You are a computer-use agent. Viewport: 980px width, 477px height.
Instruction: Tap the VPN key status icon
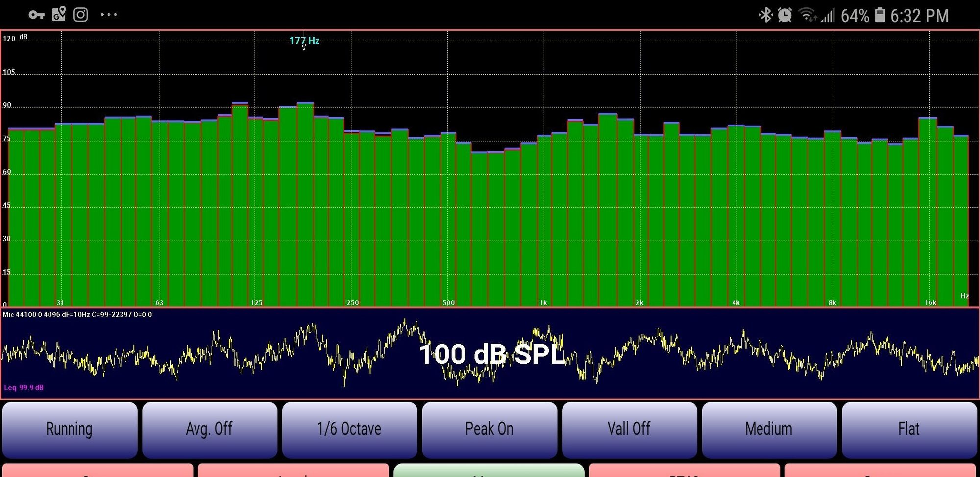(x=36, y=15)
